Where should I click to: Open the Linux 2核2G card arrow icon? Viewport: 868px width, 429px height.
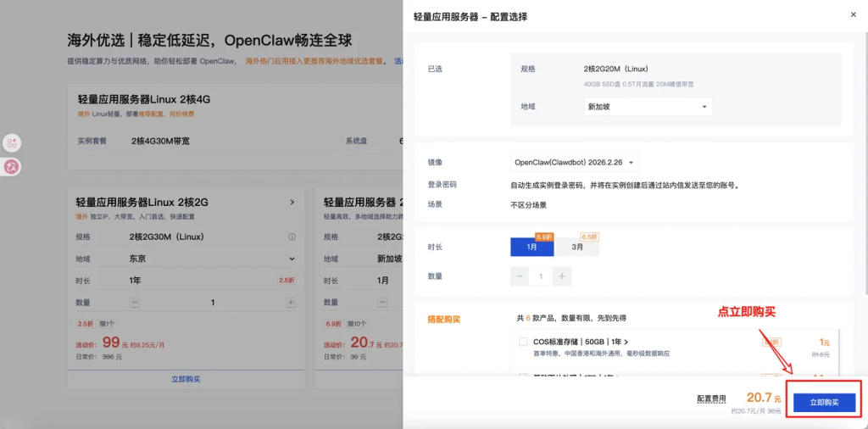[x=292, y=203]
